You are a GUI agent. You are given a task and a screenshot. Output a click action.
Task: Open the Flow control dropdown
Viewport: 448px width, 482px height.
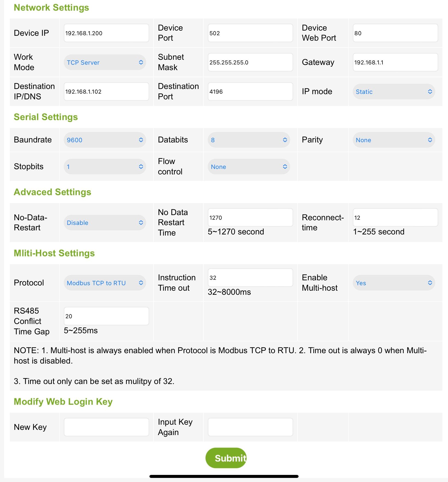pos(249,167)
